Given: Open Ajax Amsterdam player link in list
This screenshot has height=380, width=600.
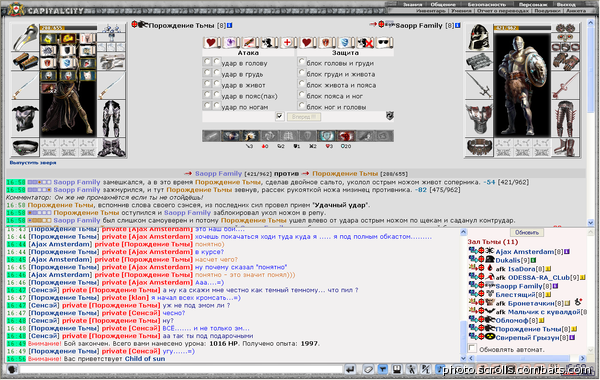Looking at the screenshot, I should [x=525, y=252].
